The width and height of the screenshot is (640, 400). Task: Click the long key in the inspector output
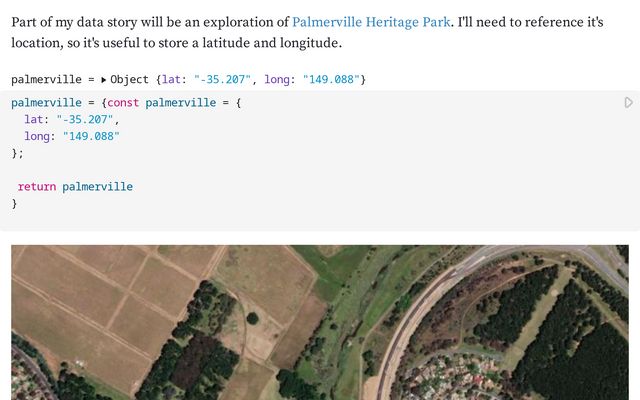(278, 79)
